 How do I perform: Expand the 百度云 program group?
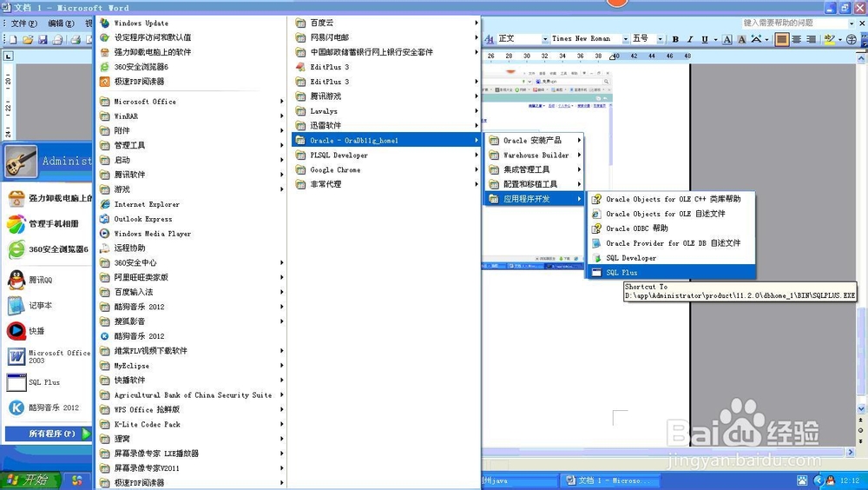pyautogui.click(x=386, y=23)
